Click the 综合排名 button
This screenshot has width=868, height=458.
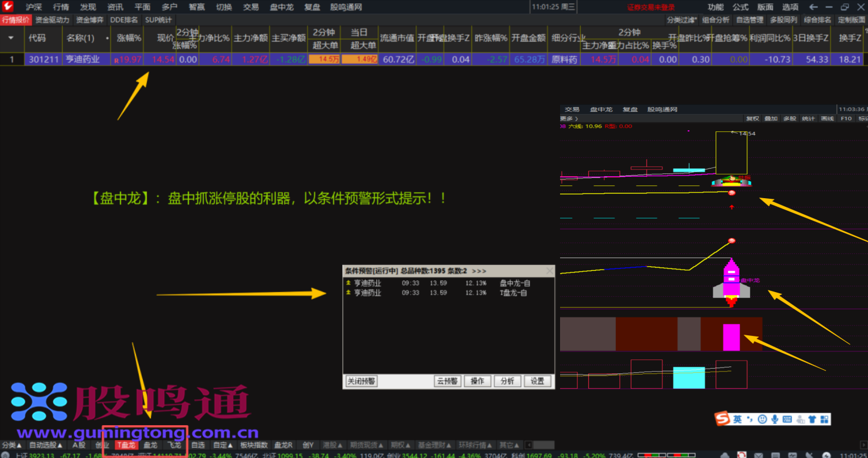pyautogui.click(x=817, y=20)
